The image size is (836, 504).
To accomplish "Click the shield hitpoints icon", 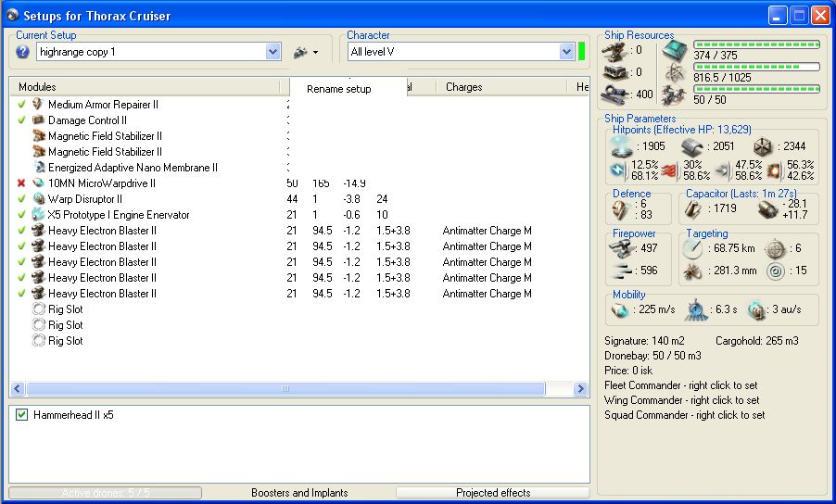I will 622,146.
